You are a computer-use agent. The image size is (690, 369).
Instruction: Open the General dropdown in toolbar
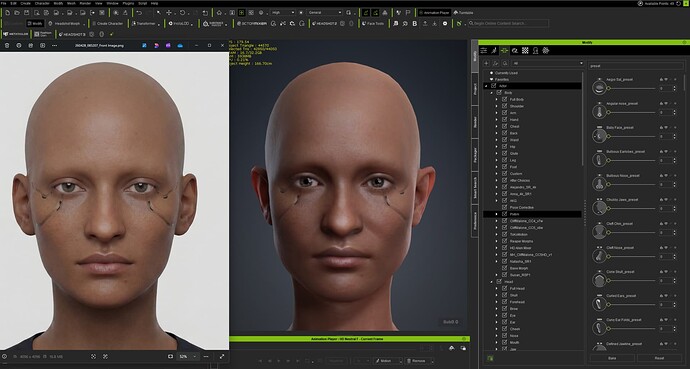(x=324, y=13)
